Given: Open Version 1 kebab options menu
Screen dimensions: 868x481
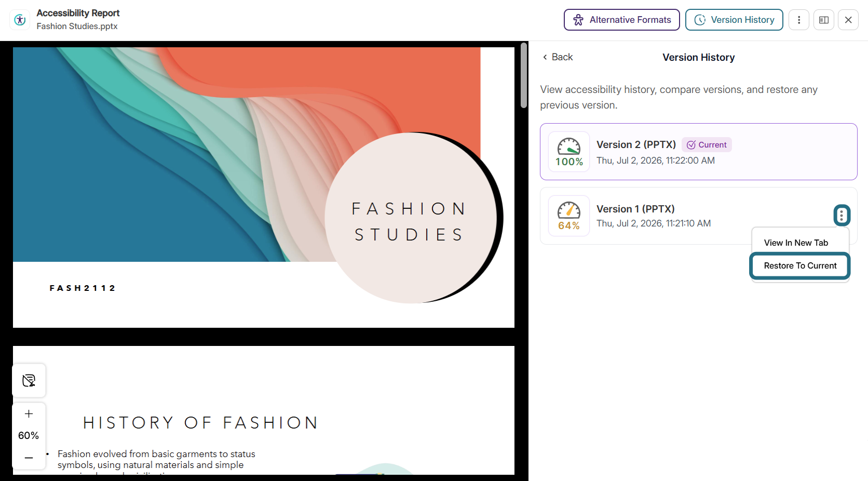Looking at the screenshot, I should click(842, 215).
